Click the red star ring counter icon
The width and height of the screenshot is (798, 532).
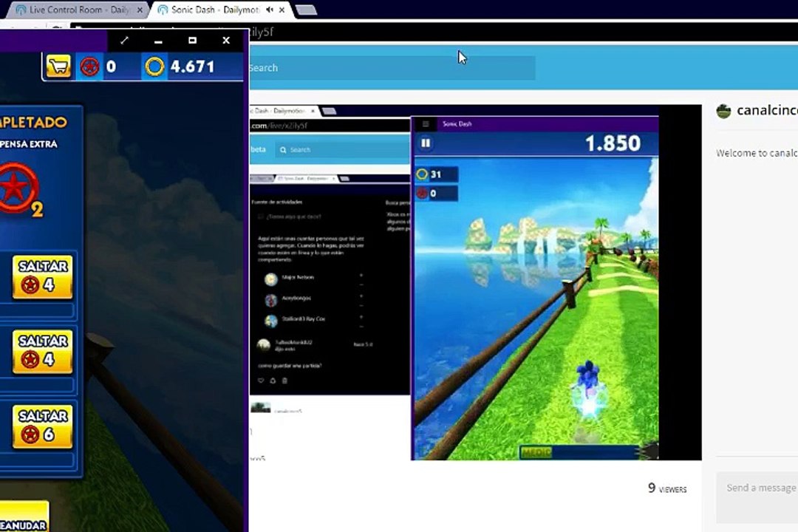tap(89, 66)
